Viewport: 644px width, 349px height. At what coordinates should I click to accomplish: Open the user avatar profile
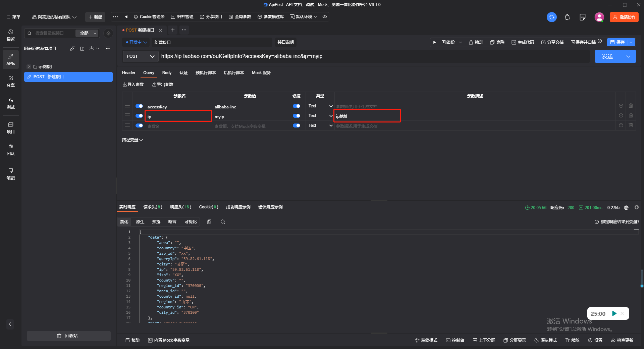tap(599, 17)
